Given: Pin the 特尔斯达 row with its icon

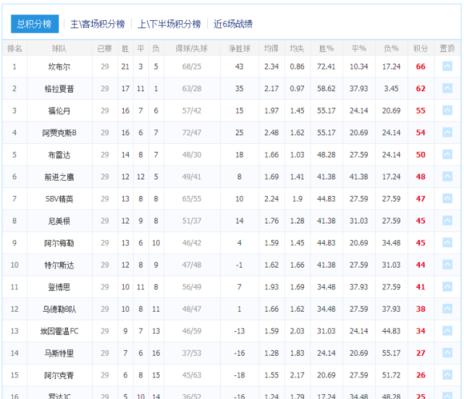Looking at the screenshot, I should click(447, 265).
